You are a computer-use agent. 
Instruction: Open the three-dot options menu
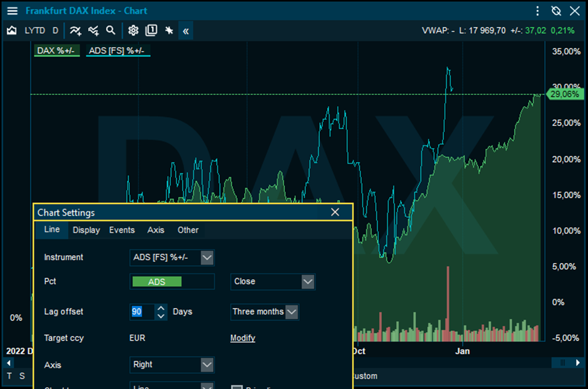coord(538,11)
